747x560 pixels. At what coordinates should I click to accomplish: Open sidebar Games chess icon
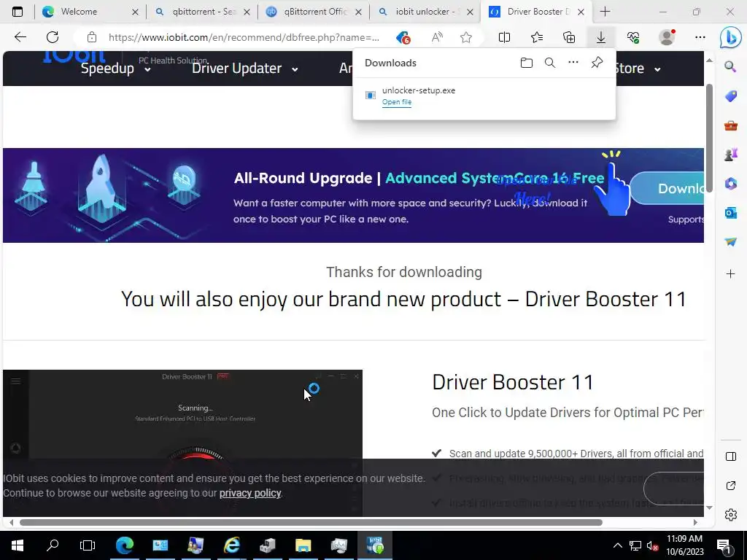[730, 155]
